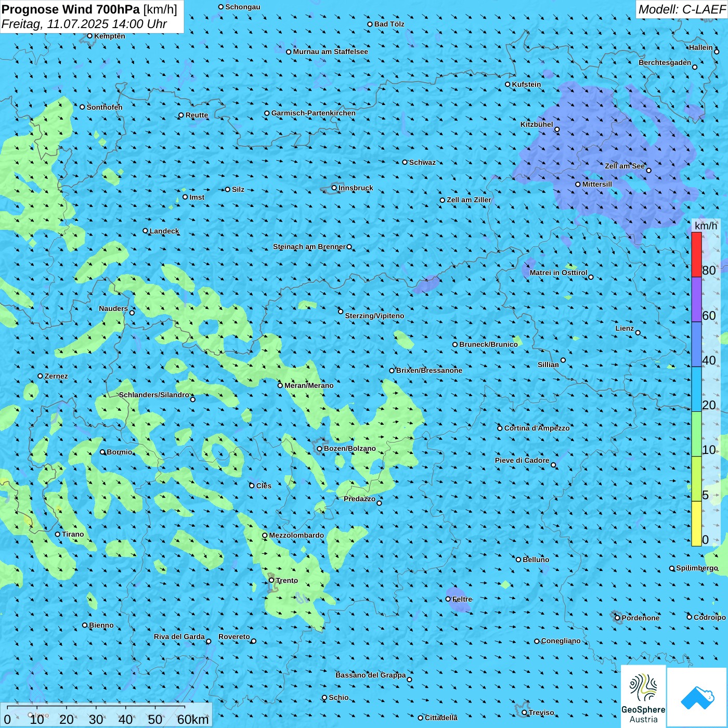The width and height of the screenshot is (728, 728).
Task: Select the light blue 20–40 legend color
Action: coord(696,389)
